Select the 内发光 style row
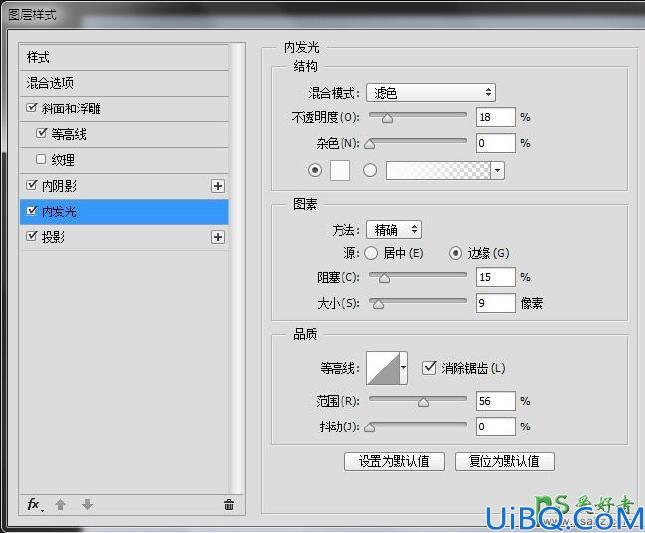Image resolution: width=645 pixels, height=533 pixels. pos(124,212)
